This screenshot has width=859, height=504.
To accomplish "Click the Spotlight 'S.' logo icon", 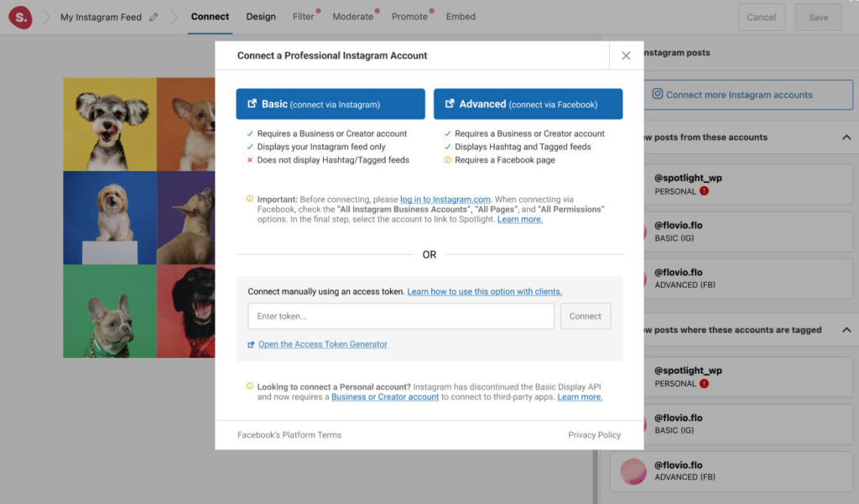I will click(x=20, y=17).
